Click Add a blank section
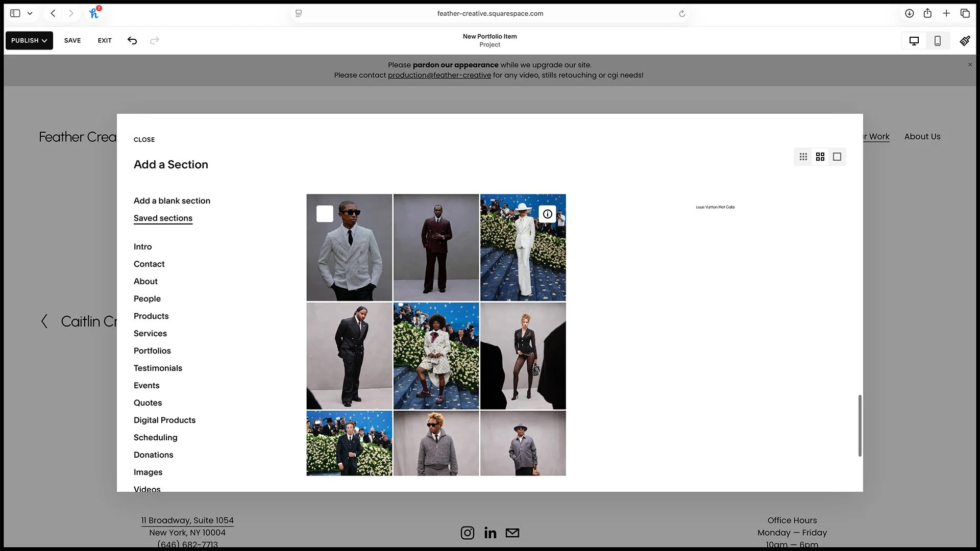Image resolution: width=980 pixels, height=551 pixels. click(171, 201)
